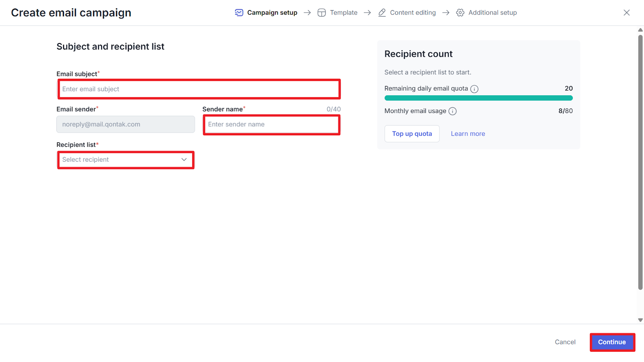Switch to the Template step
The image size is (644, 362).
point(343,12)
